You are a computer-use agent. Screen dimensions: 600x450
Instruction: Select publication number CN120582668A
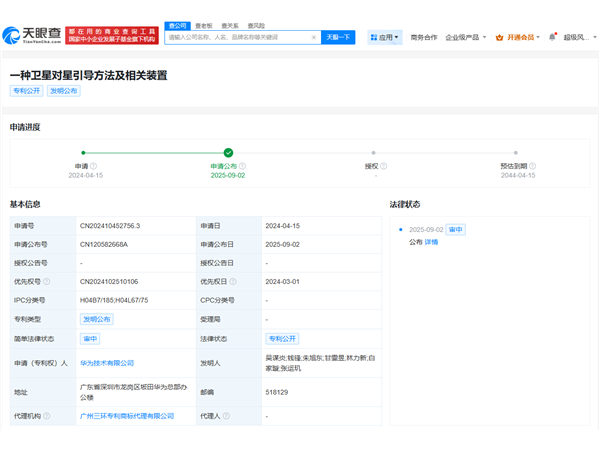tap(104, 245)
